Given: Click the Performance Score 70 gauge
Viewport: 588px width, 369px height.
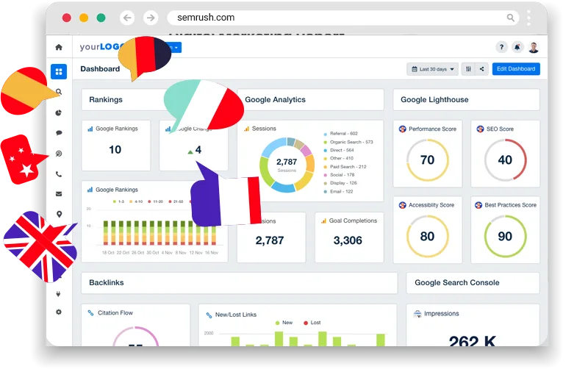Looking at the screenshot, I should click(x=428, y=160).
